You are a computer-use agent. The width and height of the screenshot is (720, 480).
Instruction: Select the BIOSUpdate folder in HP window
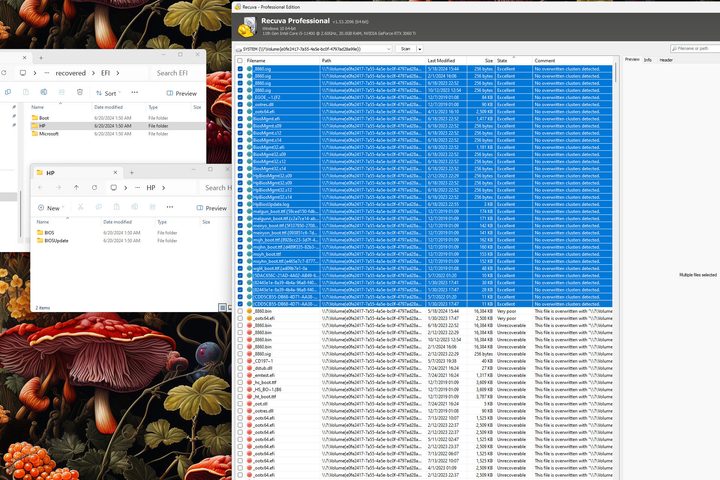pos(52,241)
